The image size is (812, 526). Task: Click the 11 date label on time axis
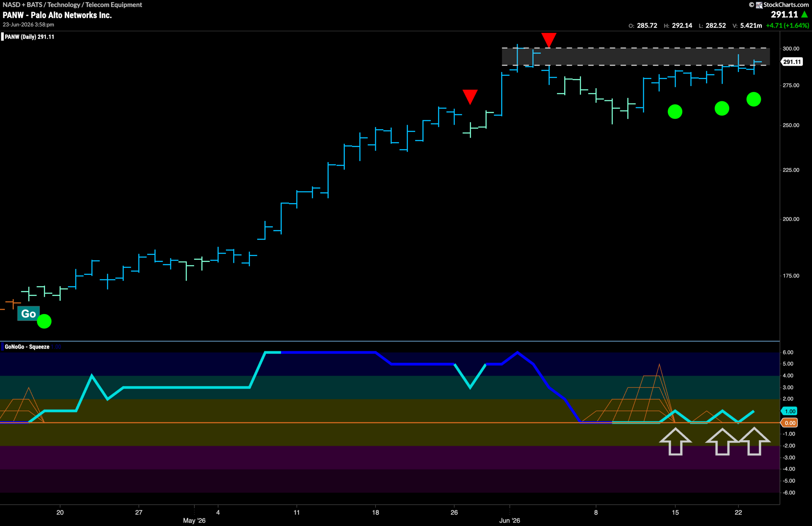[x=297, y=512]
